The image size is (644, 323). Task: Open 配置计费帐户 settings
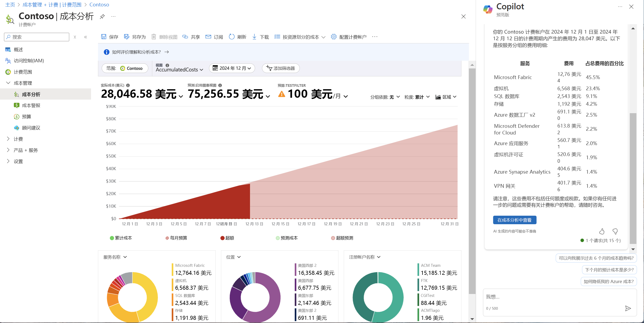pos(352,37)
